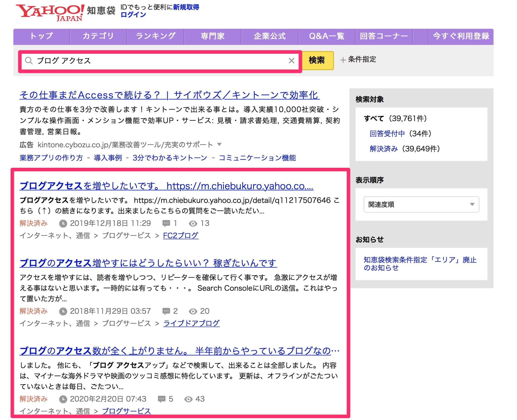Open result ブログアクセスを増やしたいです。

coord(167,186)
